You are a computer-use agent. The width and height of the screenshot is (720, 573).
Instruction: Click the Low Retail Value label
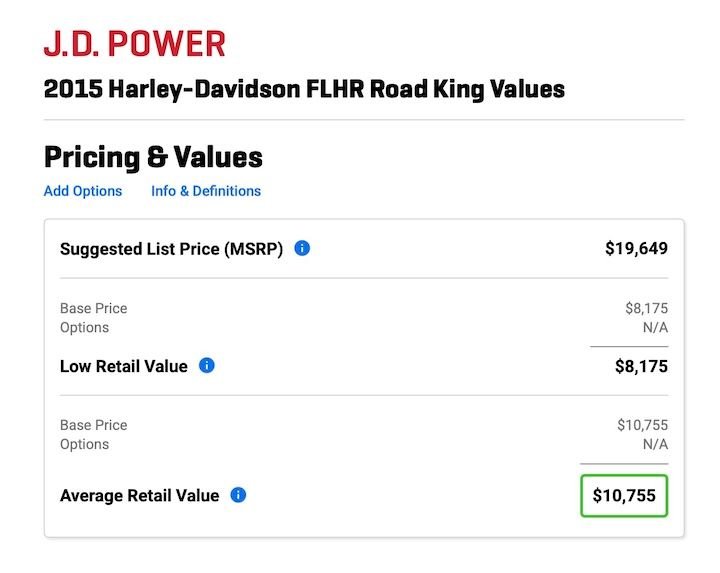point(124,366)
